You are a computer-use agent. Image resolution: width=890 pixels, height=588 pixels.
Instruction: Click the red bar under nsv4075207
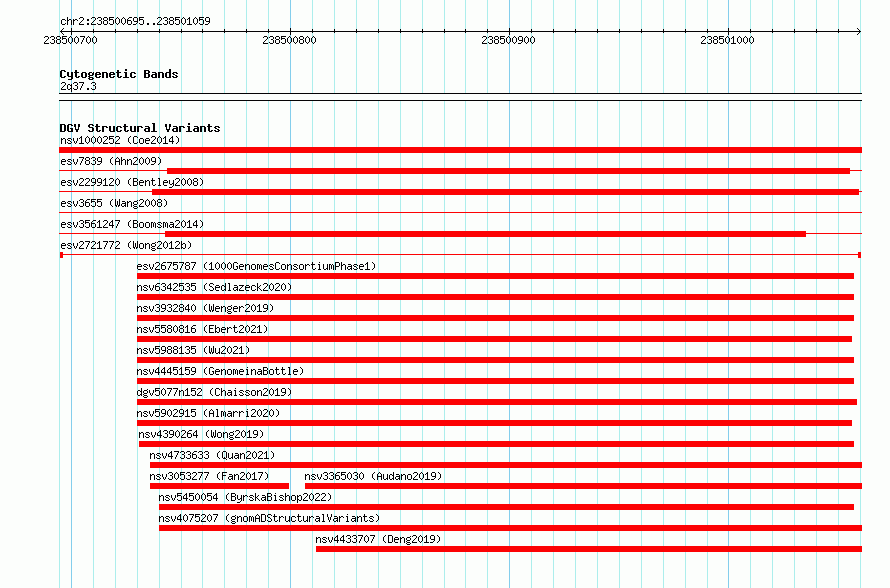point(510,528)
